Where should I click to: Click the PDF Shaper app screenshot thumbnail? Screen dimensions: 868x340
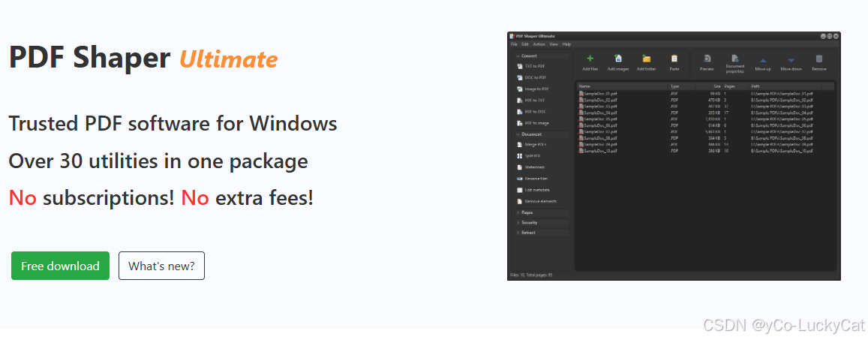[x=674, y=155]
